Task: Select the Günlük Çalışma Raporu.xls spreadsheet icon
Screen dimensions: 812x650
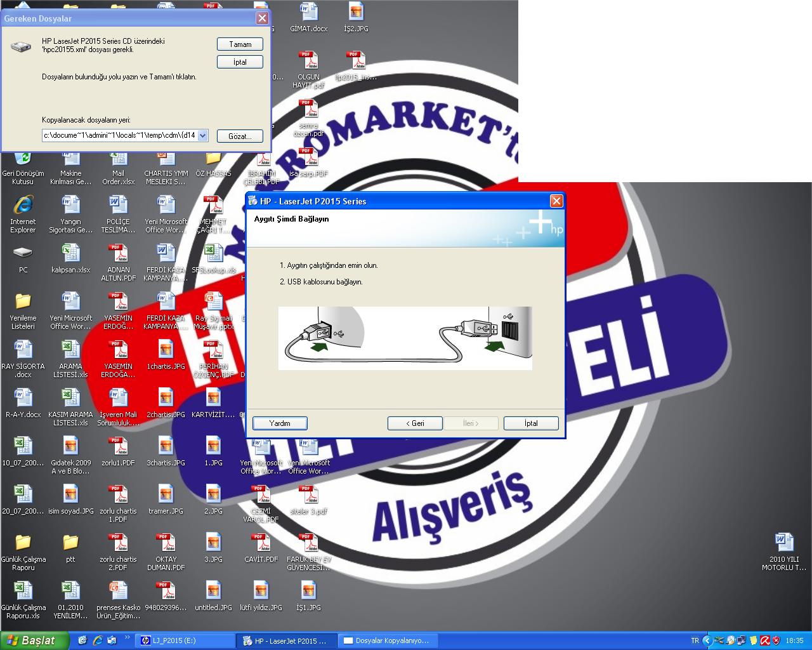Action: point(23,590)
